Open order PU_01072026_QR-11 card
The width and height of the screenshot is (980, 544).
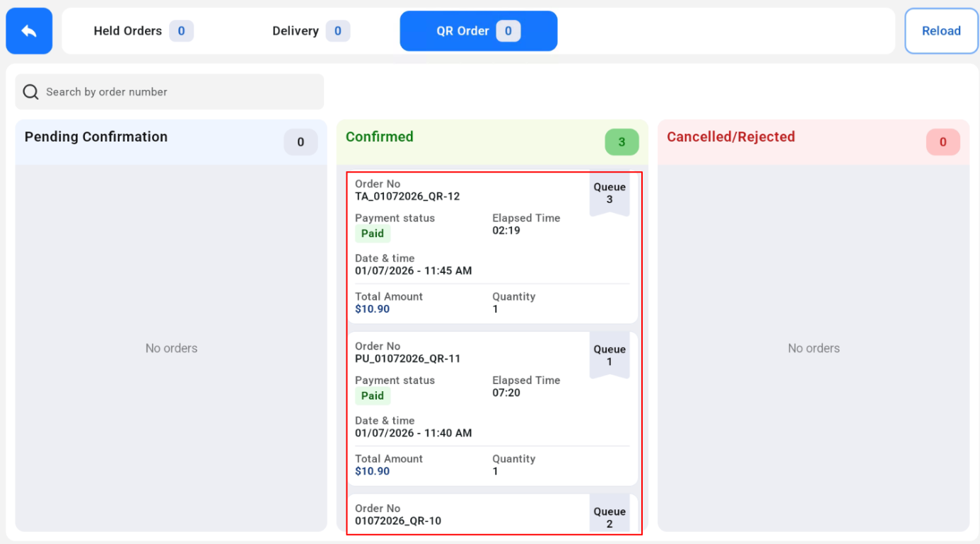pyautogui.click(x=493, y=409)
